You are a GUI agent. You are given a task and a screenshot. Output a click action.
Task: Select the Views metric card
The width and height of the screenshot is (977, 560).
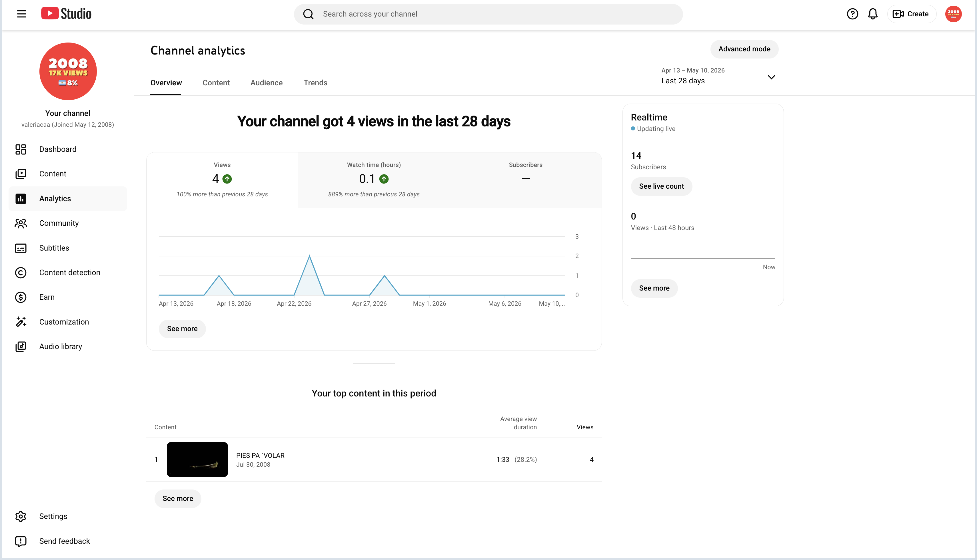(x=222, y=180)
